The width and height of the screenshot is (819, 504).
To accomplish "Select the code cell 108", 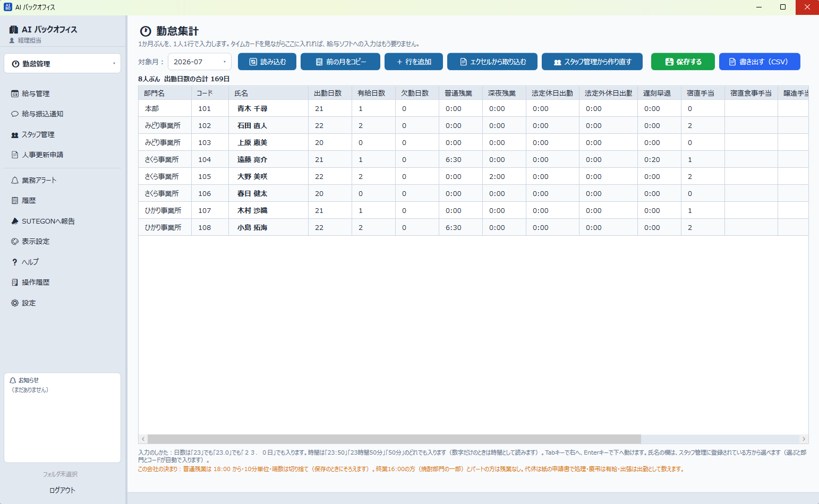I will (x=210, y=227).
